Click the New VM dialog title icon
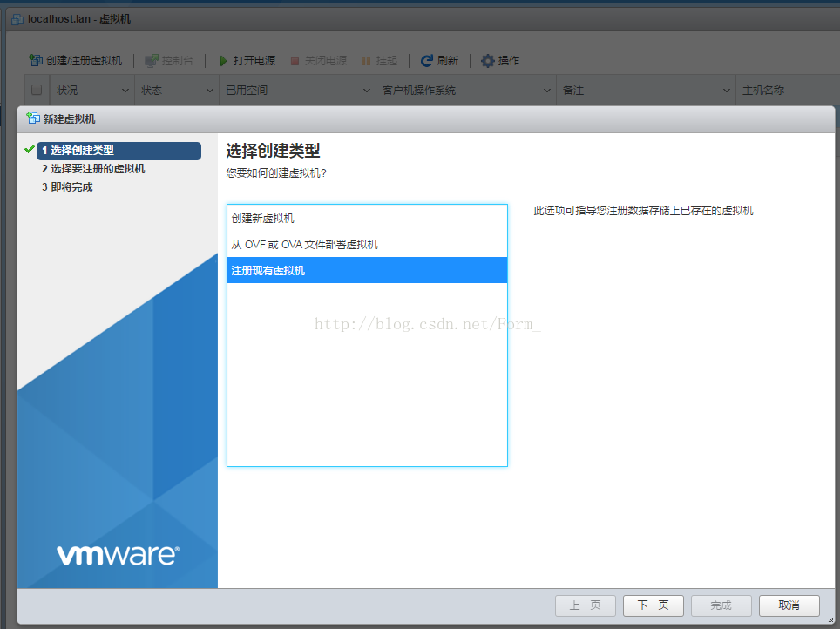 (x=33, y=118)
